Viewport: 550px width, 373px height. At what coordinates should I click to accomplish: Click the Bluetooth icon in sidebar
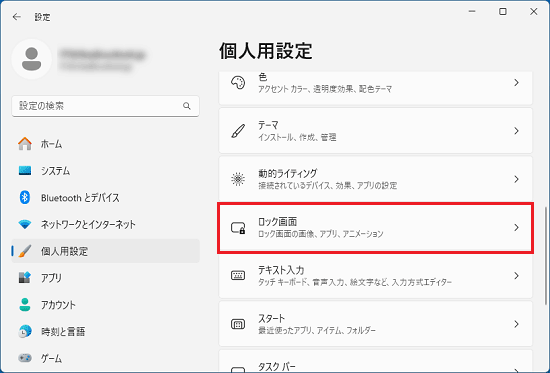point(25,198)
